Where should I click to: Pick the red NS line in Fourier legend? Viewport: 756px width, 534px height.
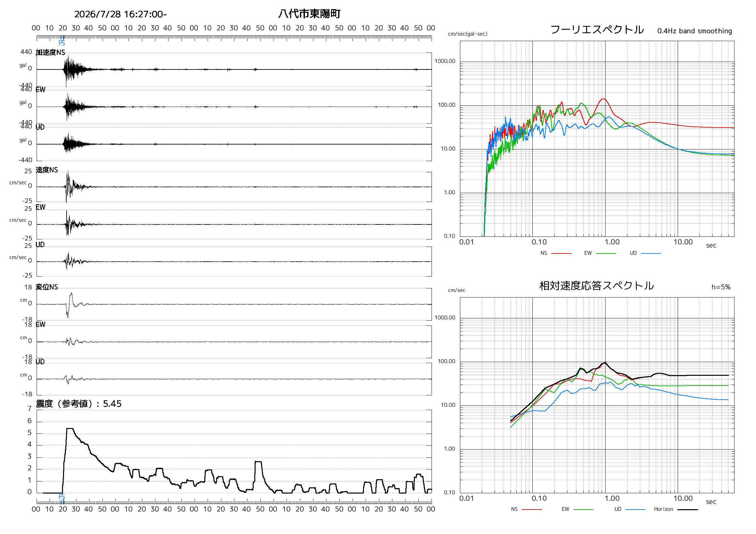tap(561, 253)
